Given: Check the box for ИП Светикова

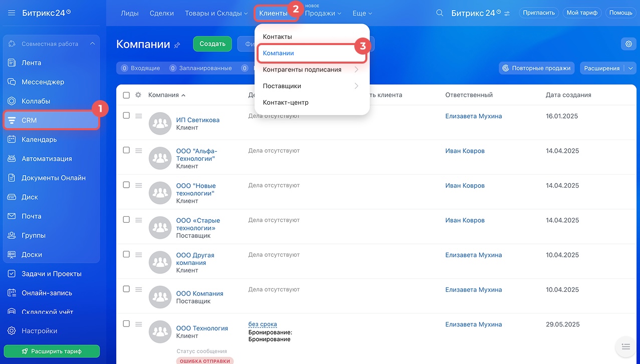Looking at the screenshot, I should point(126,115).
